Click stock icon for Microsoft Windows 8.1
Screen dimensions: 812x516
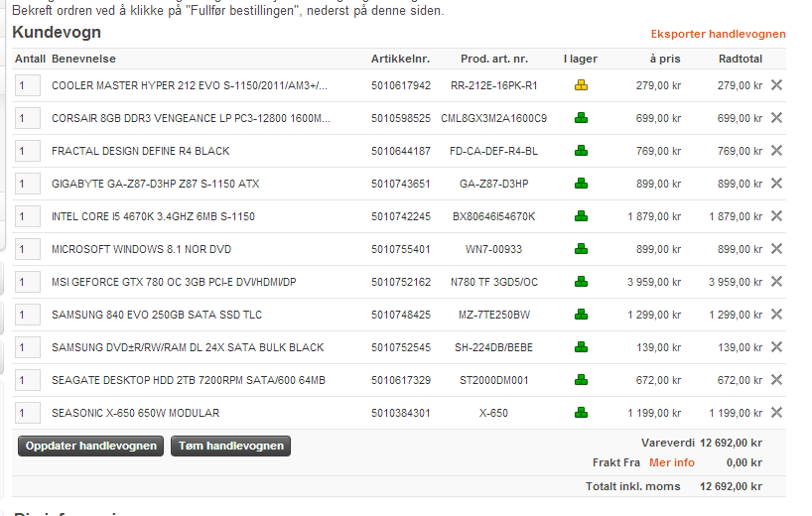point(581,249)
